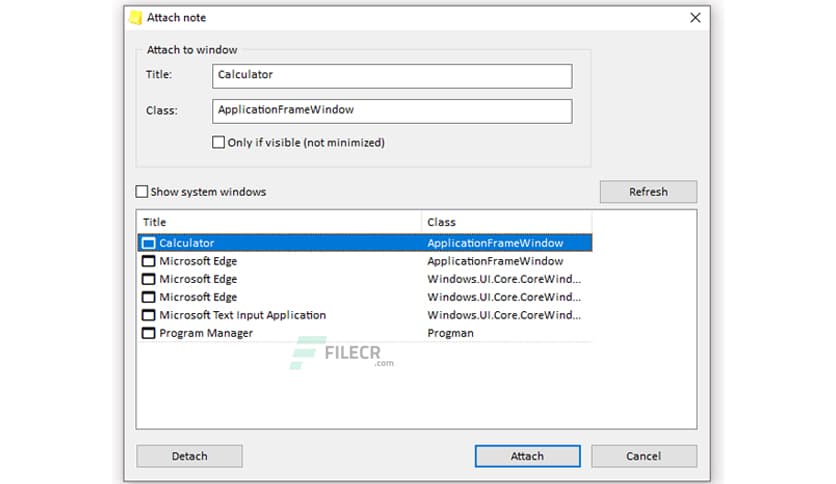Click the Detach button

pos(189,456)
